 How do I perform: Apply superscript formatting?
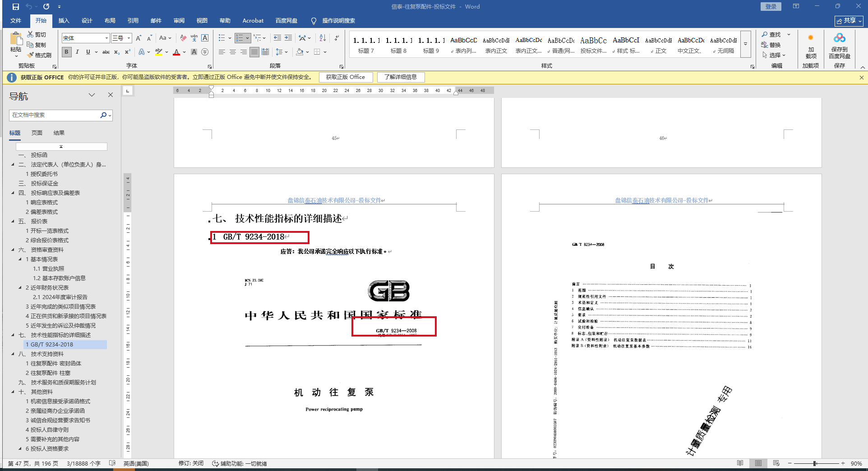(x=128, y=52)
